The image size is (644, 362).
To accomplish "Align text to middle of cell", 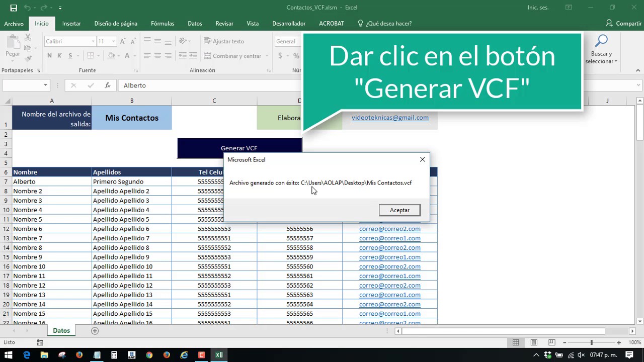I will tap(157, 41).
